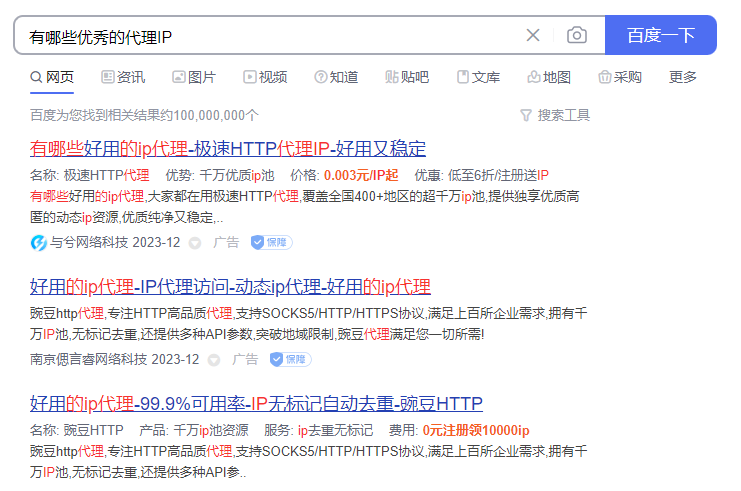Screen dimensions: 741x491
Task: Click the offer text 0元注册领10000ip
Action: tap(476, 430)
